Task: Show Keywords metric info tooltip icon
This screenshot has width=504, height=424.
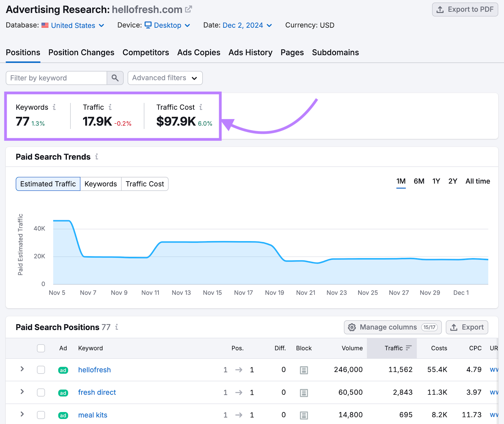Action: point(54,107)
